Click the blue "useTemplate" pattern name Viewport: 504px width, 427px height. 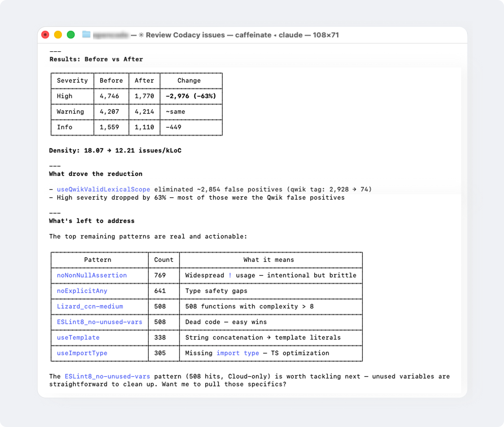pyautogui.click(x=78, y=338)
